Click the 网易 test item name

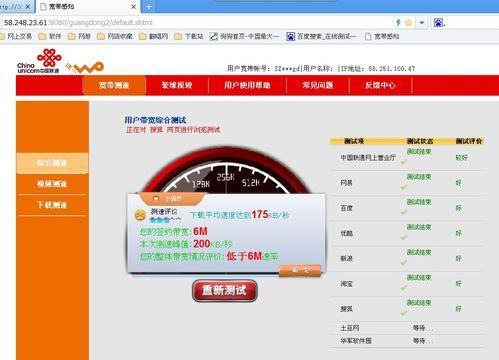click(x=346, y=183)
